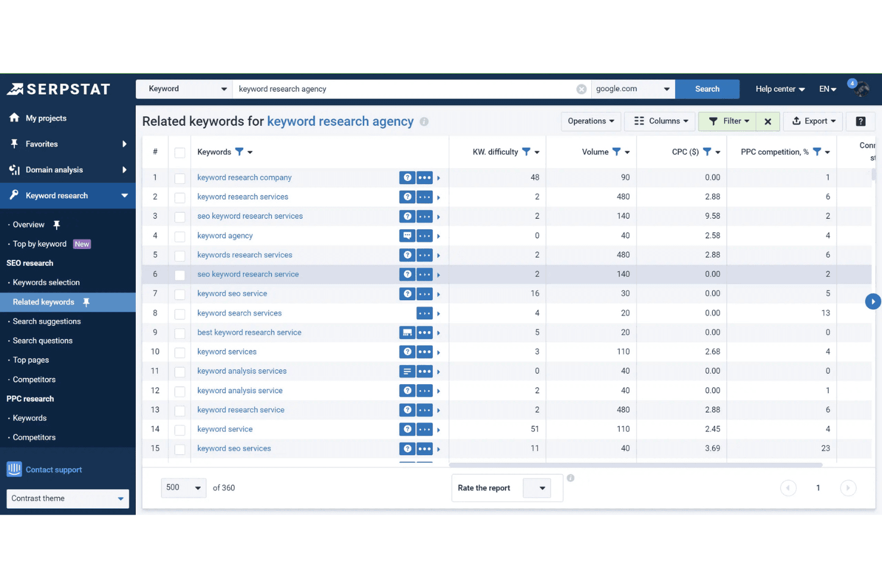
Task: Open the Contrast theme selector
Action: [68, 499]
